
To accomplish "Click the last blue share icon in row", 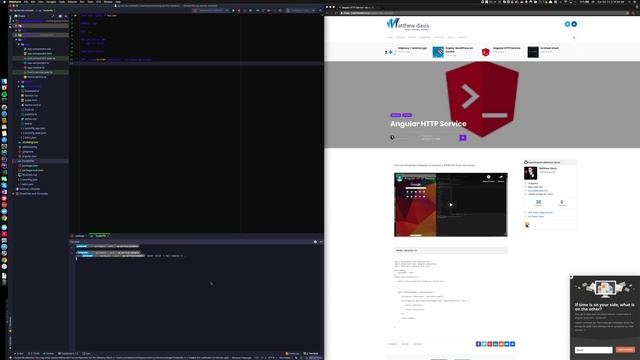I will 513,344.
